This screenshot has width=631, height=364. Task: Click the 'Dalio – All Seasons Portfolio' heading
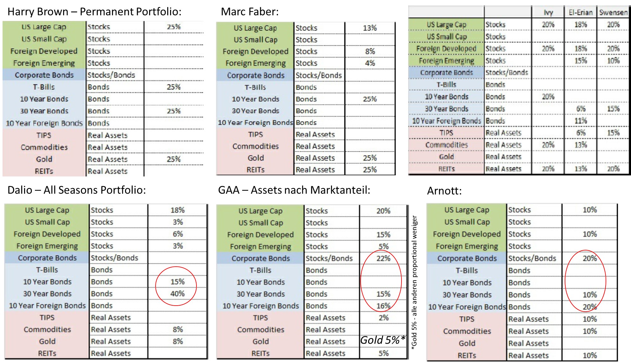[x=76, y=190]
